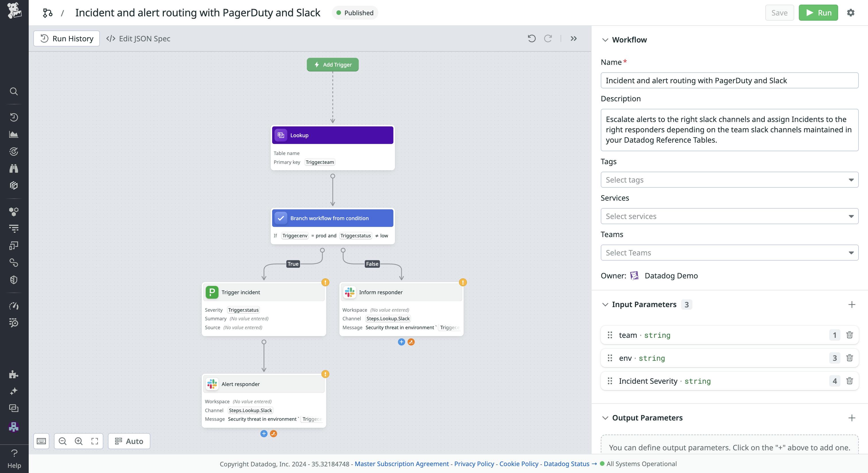Open workflow settings via the gear icon
Image resolution: width=868 pixels, height=473 pixels.
(x=851, y=12)
